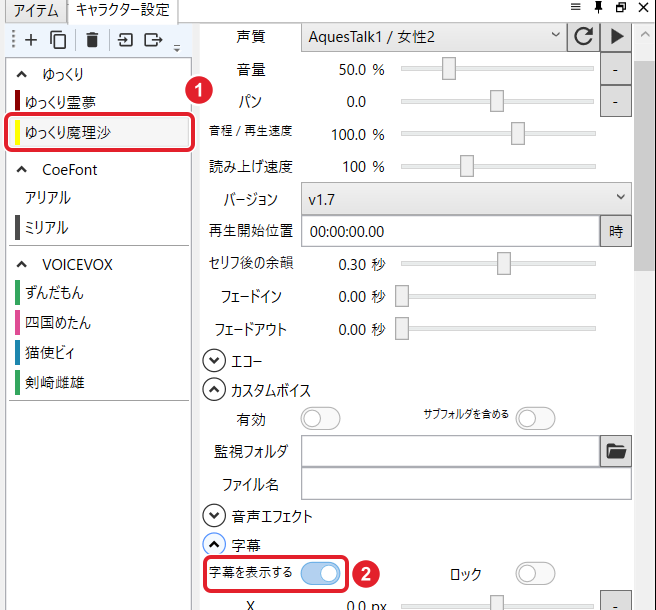Click the 100 % 読み上げ速度 value

(363, 167)
